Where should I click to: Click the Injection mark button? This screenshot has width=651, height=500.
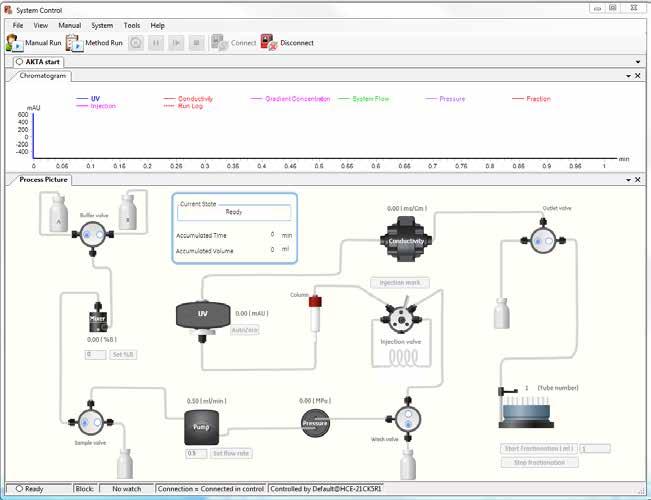click(400, 283)
